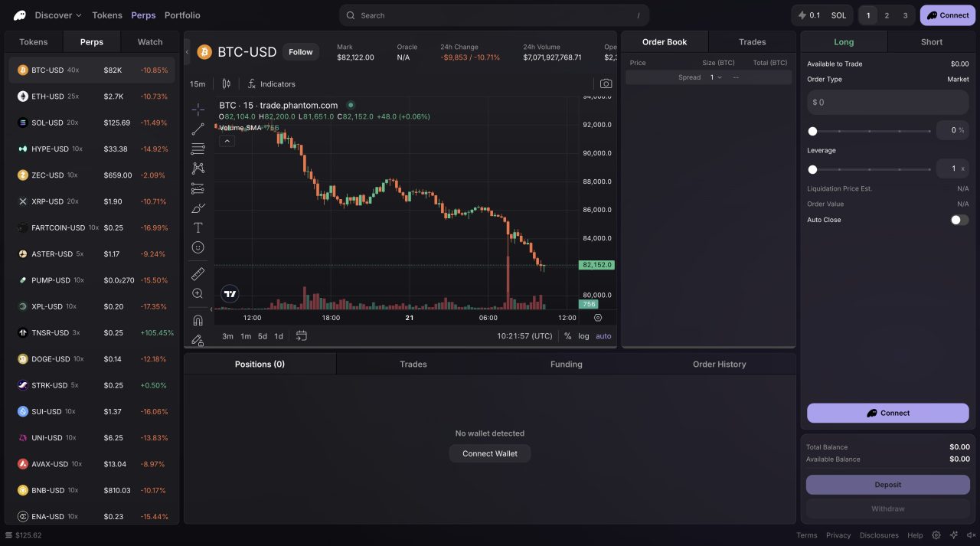This screenshot has height=546, width=980.
Task: Open Portfolio in the top navigation
Action: coord(182,15)
